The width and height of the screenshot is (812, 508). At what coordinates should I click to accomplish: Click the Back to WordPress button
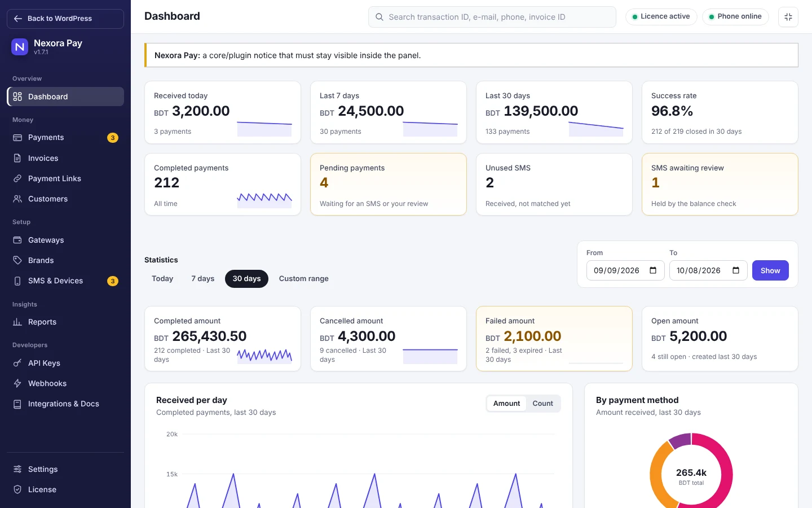(x=65, y=19)
